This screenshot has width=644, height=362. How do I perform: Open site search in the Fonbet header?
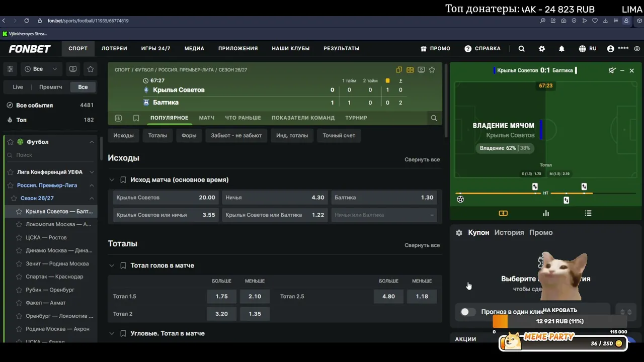[x=522, y=49]
